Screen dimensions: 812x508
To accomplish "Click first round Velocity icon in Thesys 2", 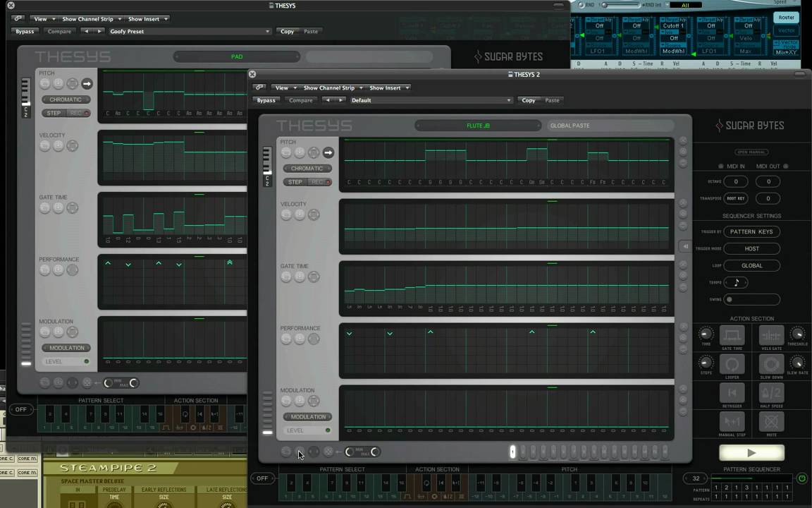I will click(286, 214).
